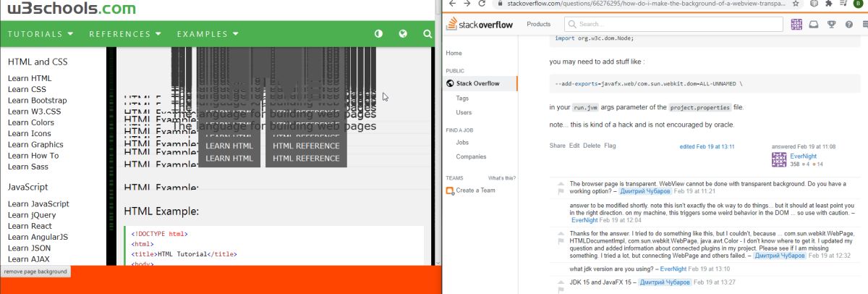Click Edit under the answer
This screenshot has height=294, width=868.
[x=574, y=146]
